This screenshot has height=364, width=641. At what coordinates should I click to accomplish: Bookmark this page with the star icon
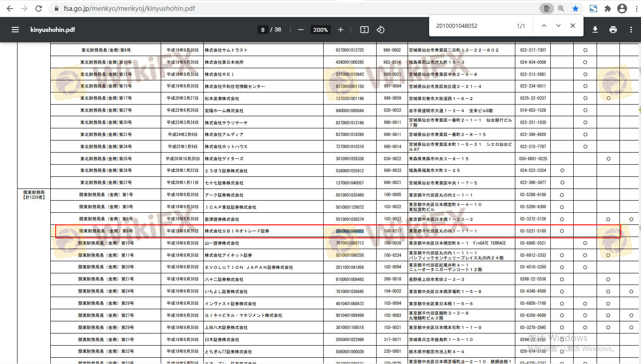[x=575, y=9]
